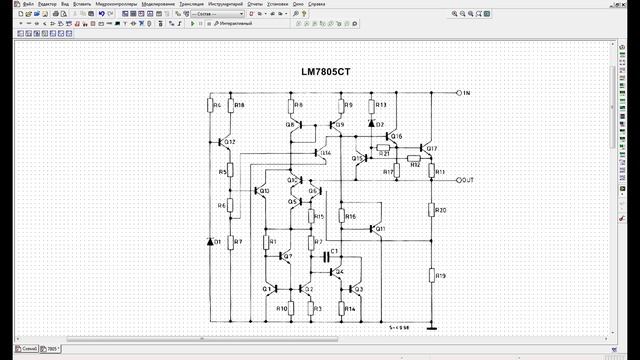Screen dimensions: 640x360
Task: Open the Микроконтроллеры menu
Action: (116, 4)
